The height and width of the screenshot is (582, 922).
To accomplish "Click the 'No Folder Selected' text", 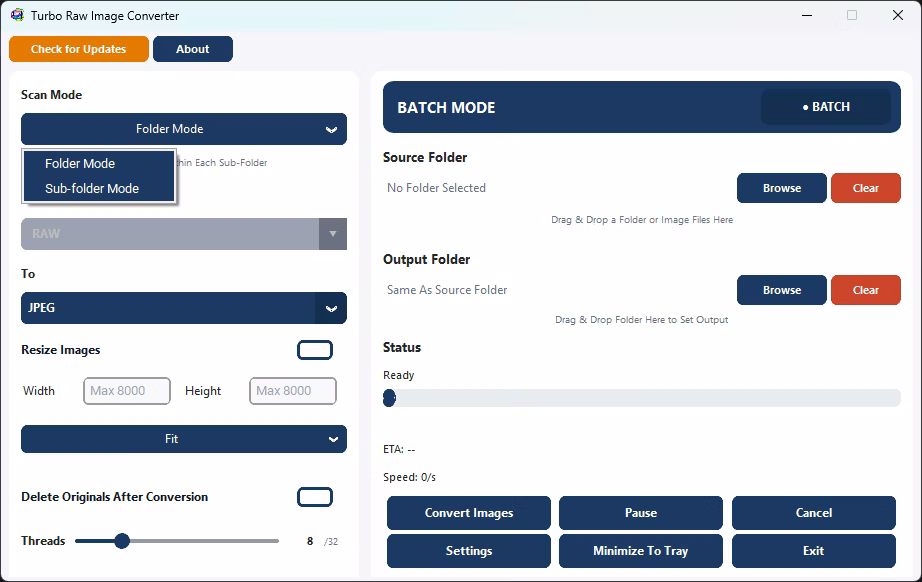I will click(436, 188).
